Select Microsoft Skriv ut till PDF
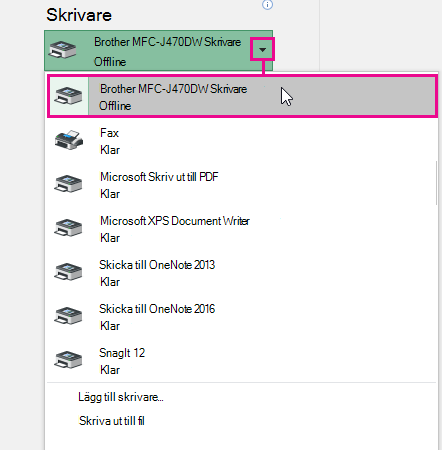This screenshot has width=442, height=450. 242,185
